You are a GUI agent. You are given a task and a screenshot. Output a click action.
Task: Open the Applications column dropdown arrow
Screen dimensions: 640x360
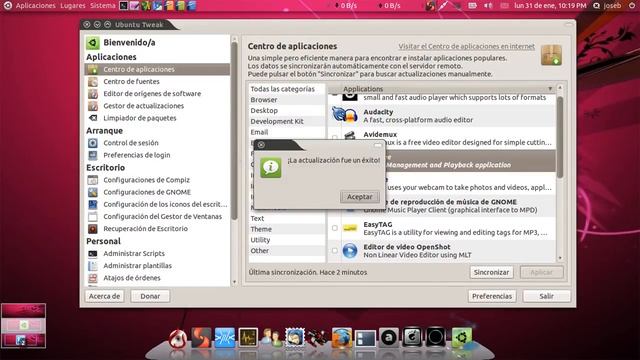click(550, 89)
